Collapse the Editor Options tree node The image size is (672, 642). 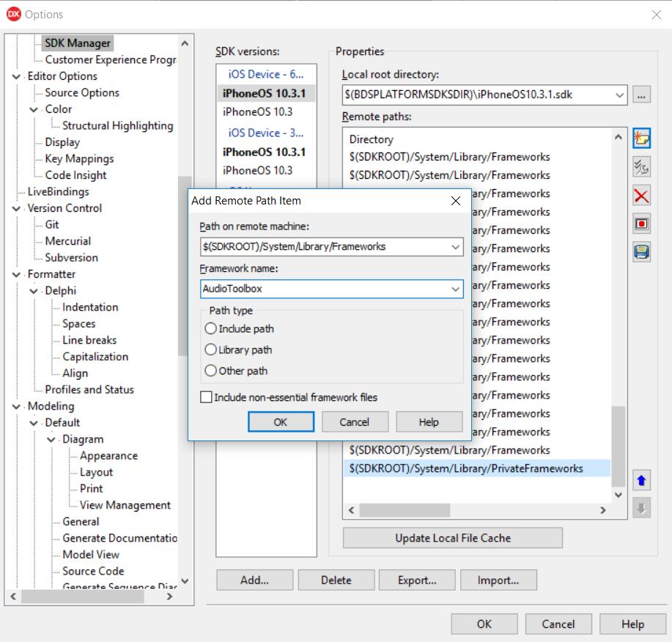(16, 77)
